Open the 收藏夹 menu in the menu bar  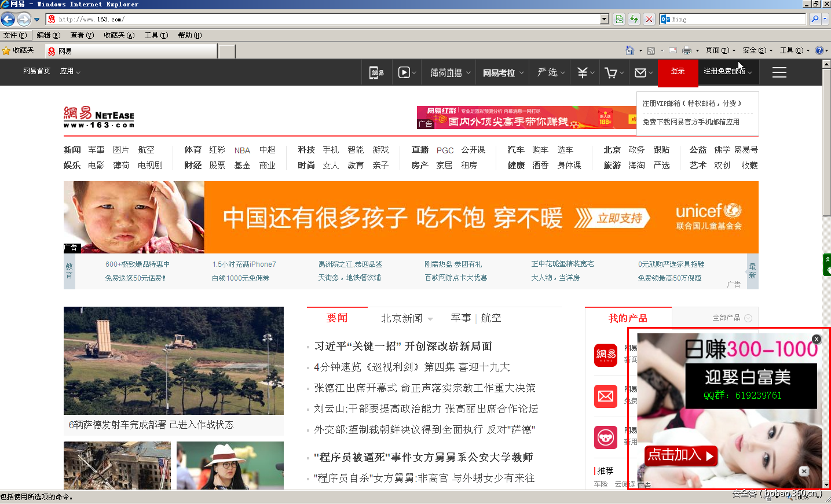pyautogui.click(x=119, y=35)
